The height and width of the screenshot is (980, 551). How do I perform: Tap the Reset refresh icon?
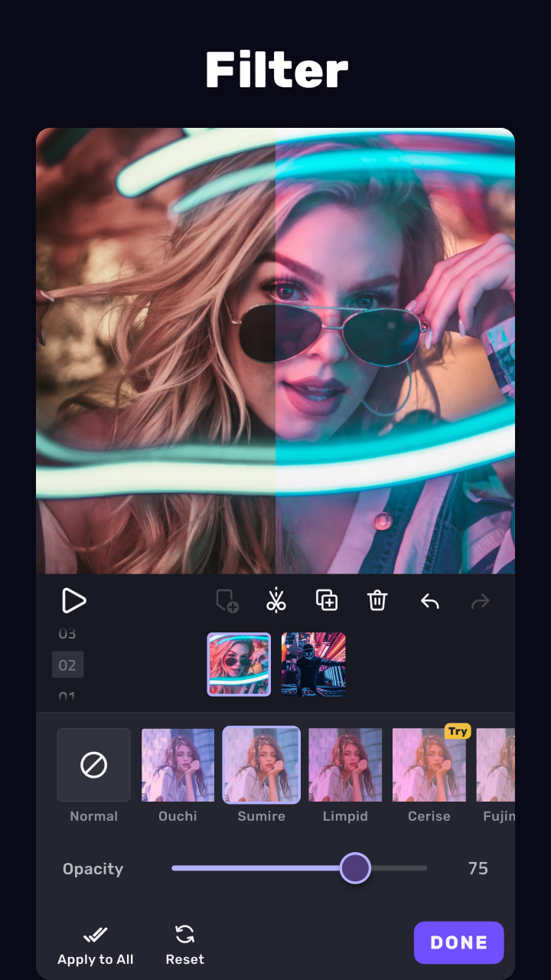click(x=184, y=934)
